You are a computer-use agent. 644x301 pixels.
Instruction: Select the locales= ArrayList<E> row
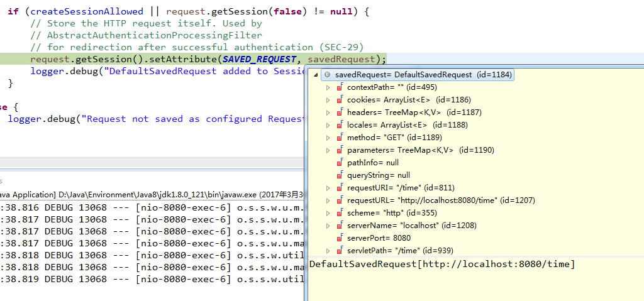click(407, 125)
